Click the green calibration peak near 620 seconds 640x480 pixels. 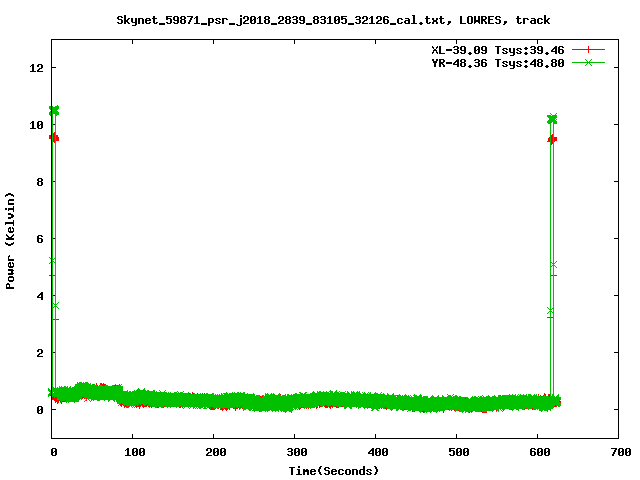pyautogui.click(x=552, y=119)
